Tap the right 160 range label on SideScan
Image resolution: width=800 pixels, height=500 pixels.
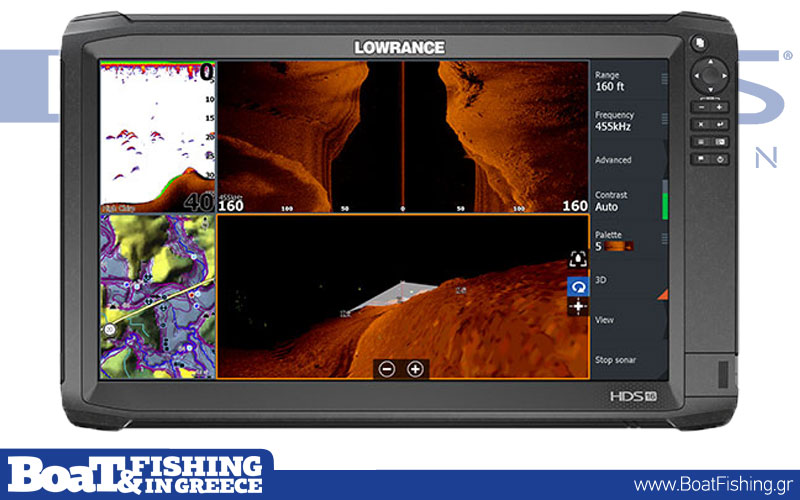point(575,206)
